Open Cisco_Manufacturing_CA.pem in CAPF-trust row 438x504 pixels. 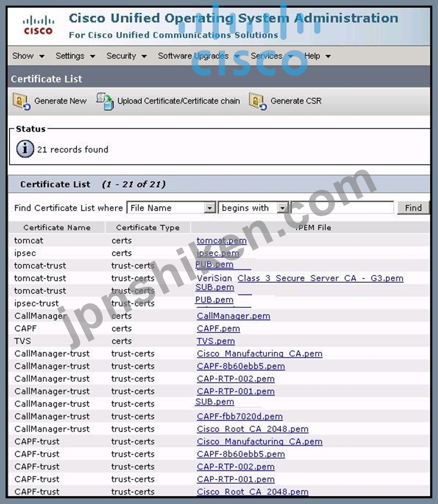(259, 441)
